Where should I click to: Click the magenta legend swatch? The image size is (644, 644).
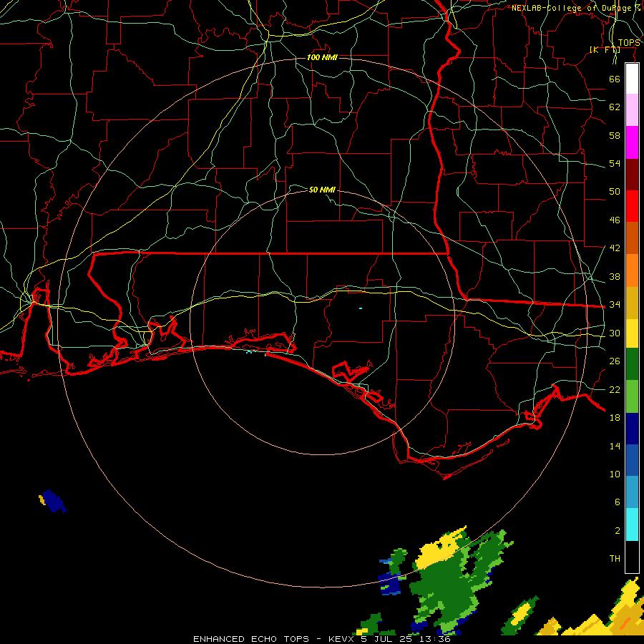(632, 142)
